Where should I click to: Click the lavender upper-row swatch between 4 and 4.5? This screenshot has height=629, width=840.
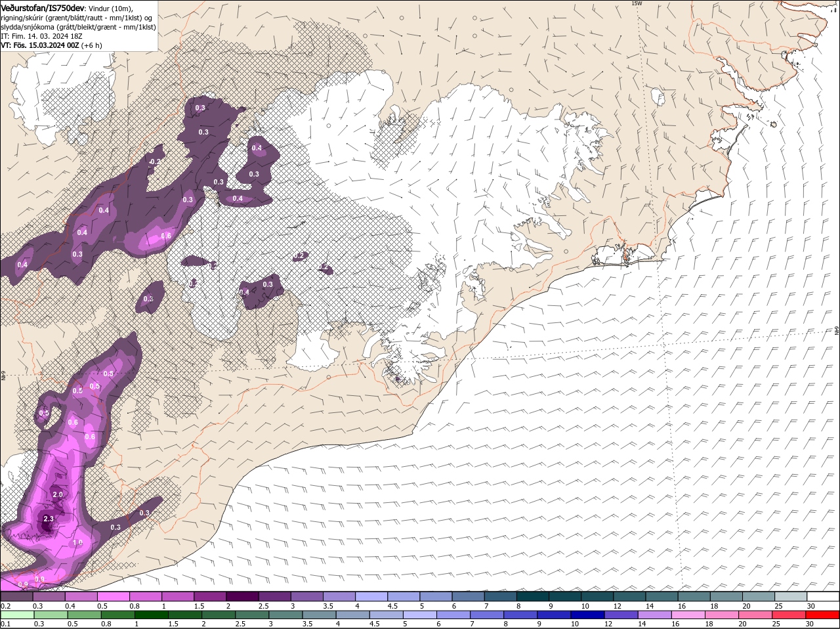[371, 596]
